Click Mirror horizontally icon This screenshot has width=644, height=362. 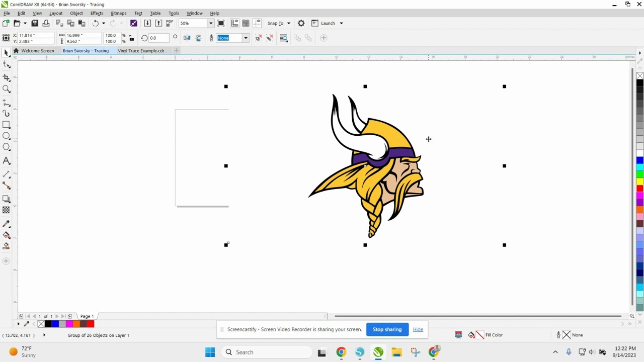pyautogui.click(x=187, y=38)
